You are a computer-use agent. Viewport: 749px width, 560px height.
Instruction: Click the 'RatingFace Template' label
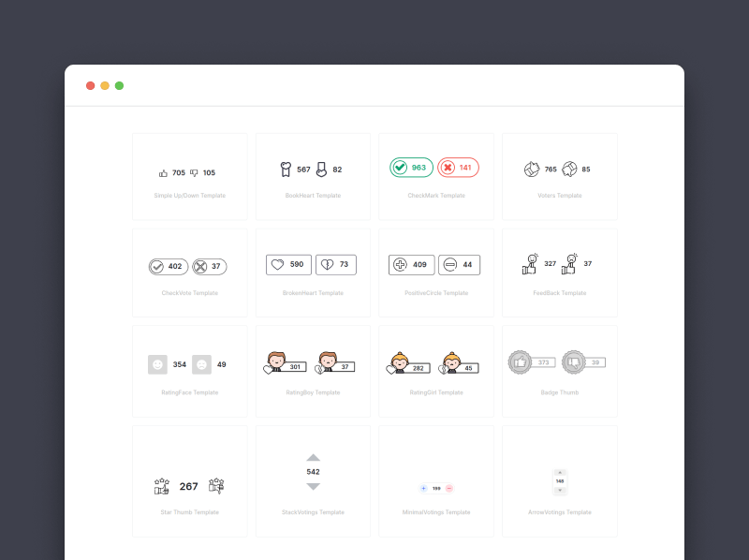pos(190,392)
